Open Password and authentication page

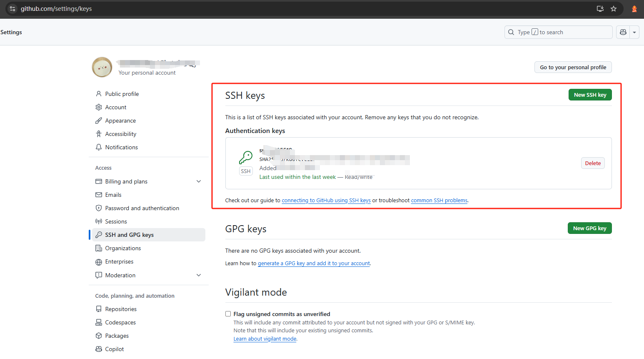[142, 208]
